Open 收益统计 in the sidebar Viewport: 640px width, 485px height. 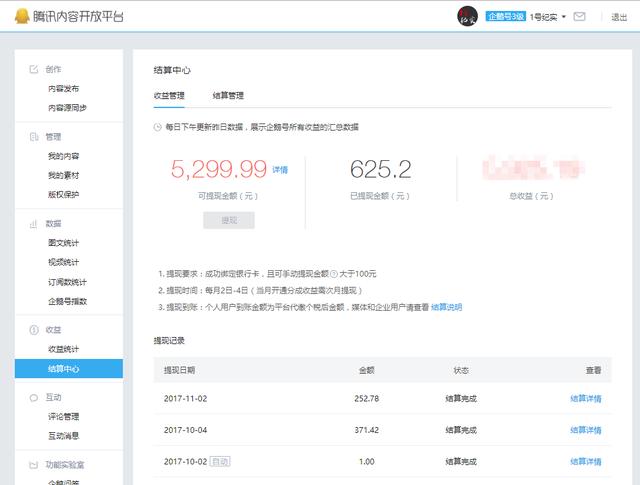tap(63, 349)
